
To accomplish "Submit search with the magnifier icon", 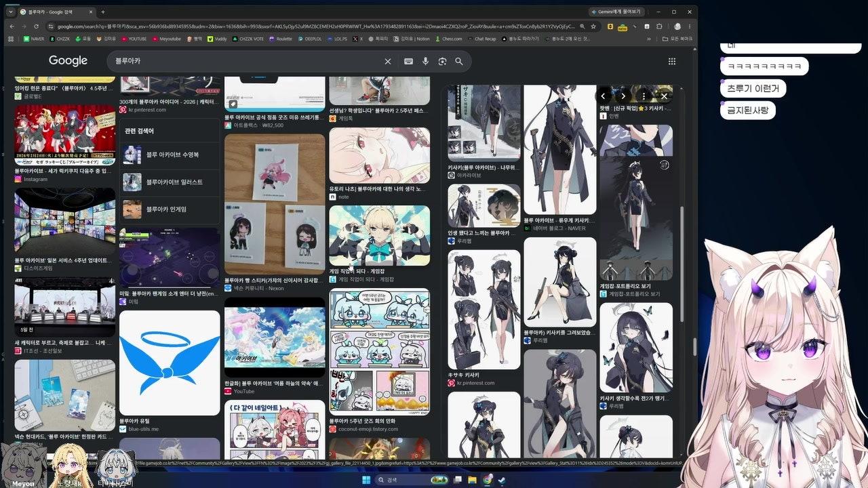I will [459, 61].
